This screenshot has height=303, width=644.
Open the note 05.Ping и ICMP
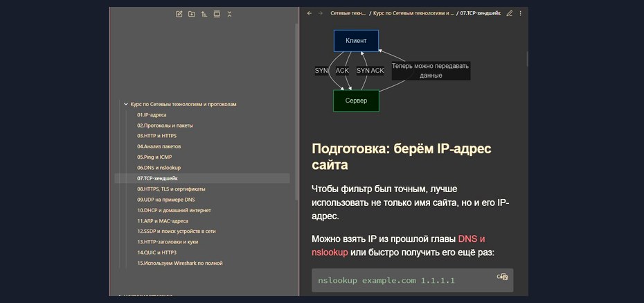[x=154, y=157]
